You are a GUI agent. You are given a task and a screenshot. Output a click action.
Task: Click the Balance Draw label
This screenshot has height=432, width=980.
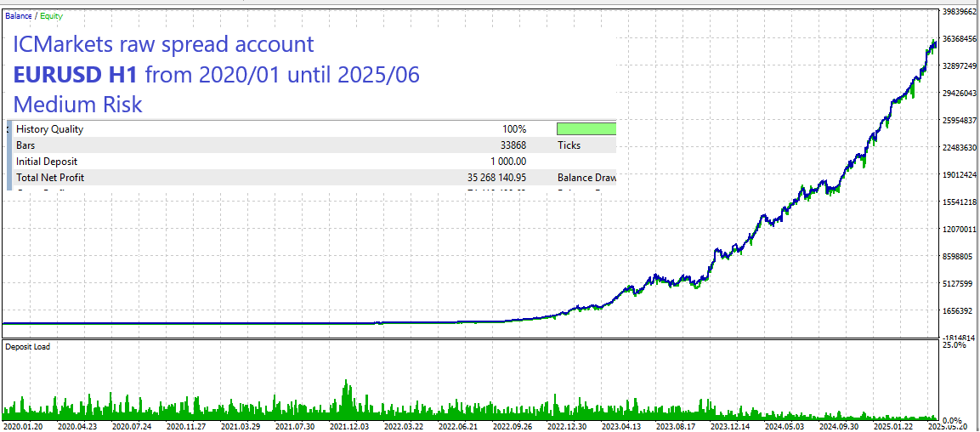[x=586, y=178]
